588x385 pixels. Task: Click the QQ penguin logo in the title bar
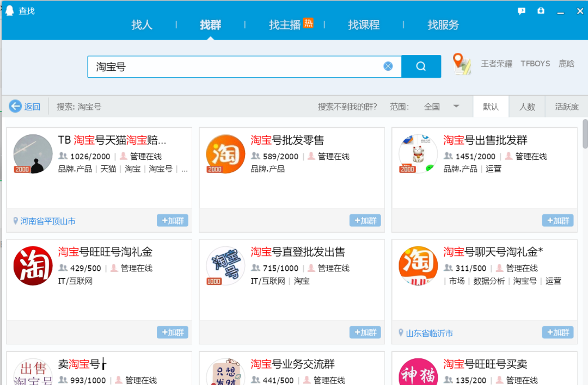point(10,11)
